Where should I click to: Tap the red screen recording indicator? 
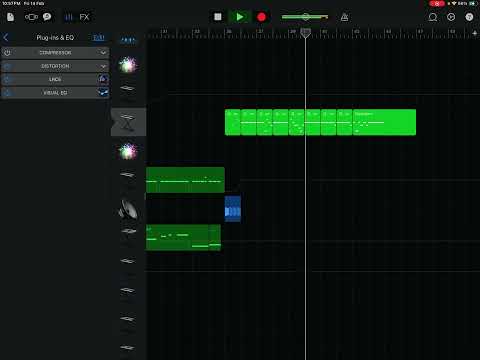coord(437,3)
